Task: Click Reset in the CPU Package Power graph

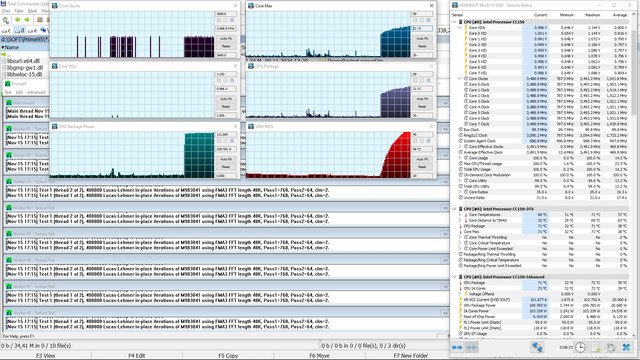Action: tap(226, 167)
